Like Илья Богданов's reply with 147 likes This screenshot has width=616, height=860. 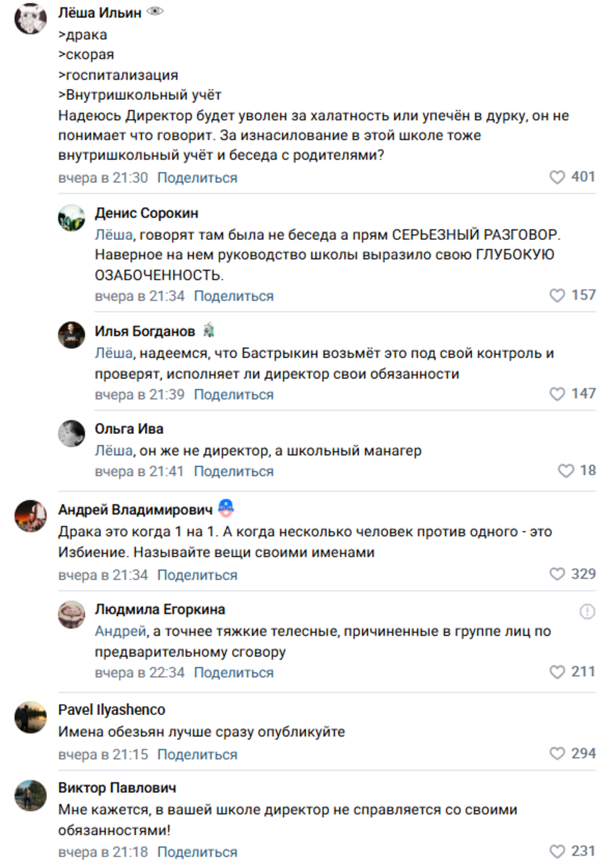tap(557, 394)
